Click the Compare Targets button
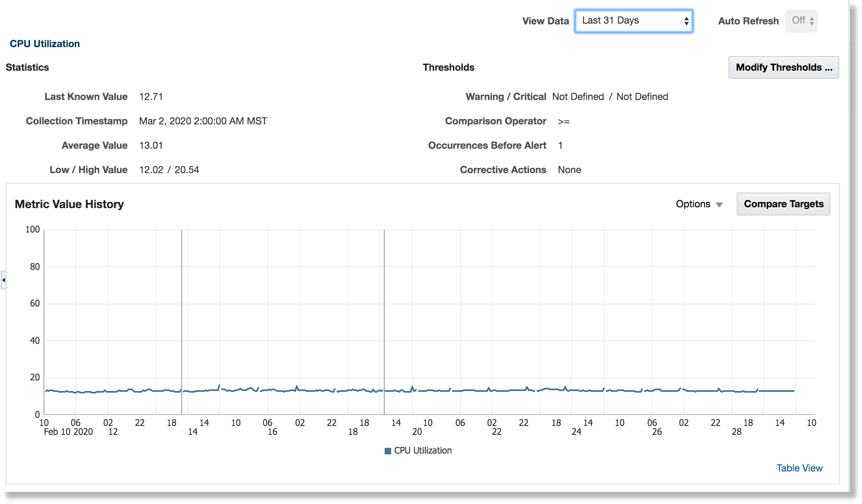The height and width of the screenshot is (504, 862). click(783, 204)
